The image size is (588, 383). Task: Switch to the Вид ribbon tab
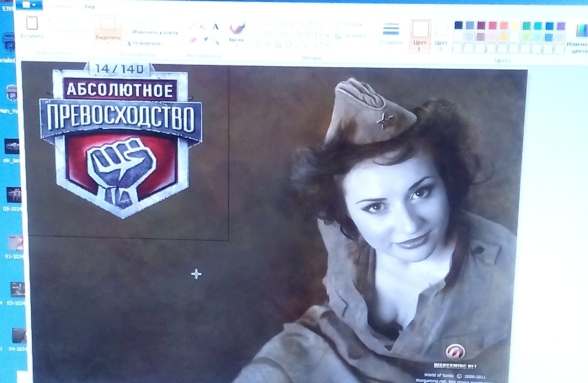[x=90, y=7]
